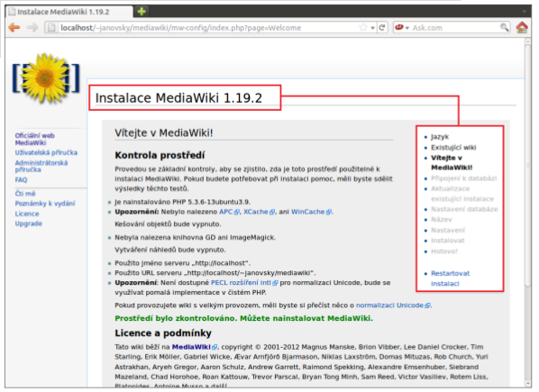
Task: Follow the XCache external link
Action: [x=259, y=212]
